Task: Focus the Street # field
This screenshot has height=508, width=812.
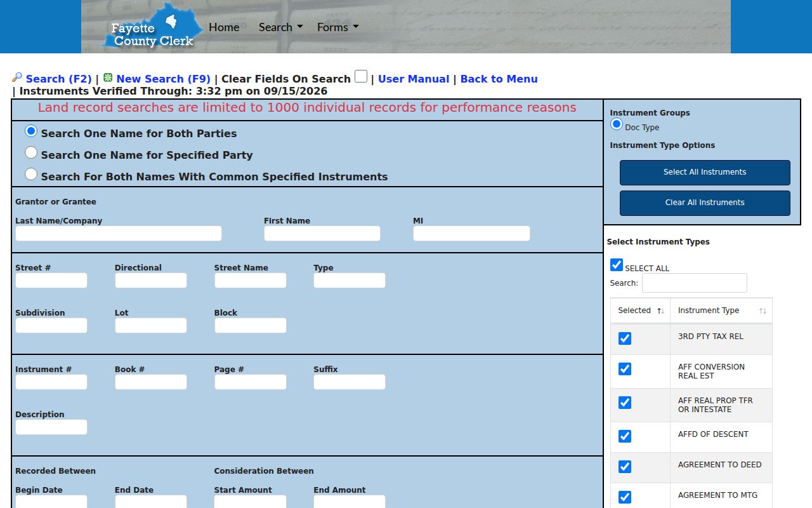Action: pos(51,280)
